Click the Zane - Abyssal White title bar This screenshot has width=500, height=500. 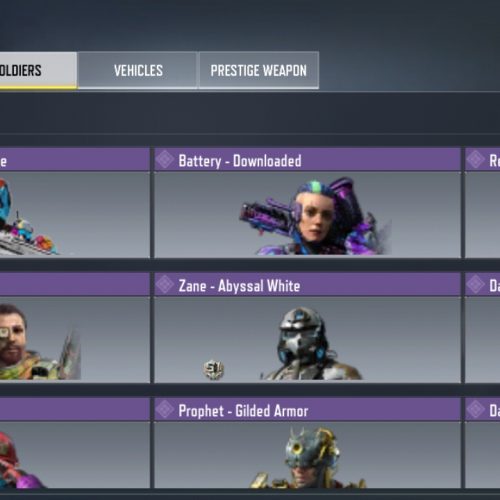click(x=307, y=285)
